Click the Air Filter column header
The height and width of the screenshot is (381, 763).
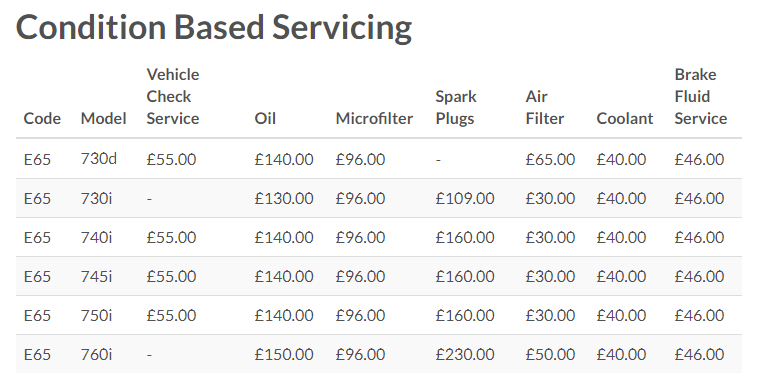point(545,108)
